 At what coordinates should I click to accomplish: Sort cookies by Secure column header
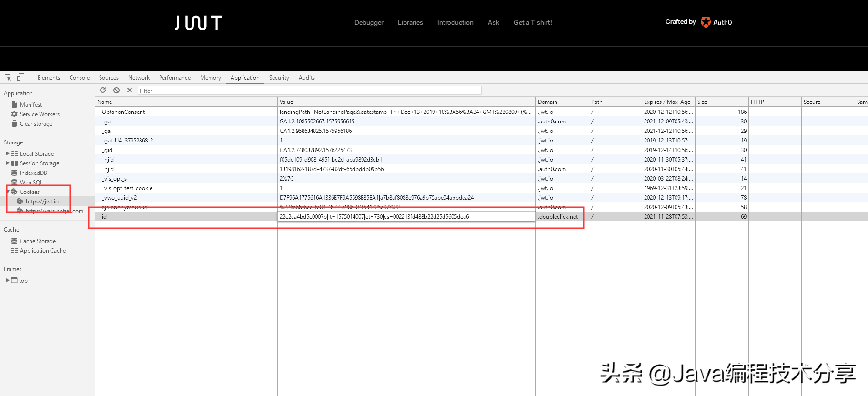(828, 102)
